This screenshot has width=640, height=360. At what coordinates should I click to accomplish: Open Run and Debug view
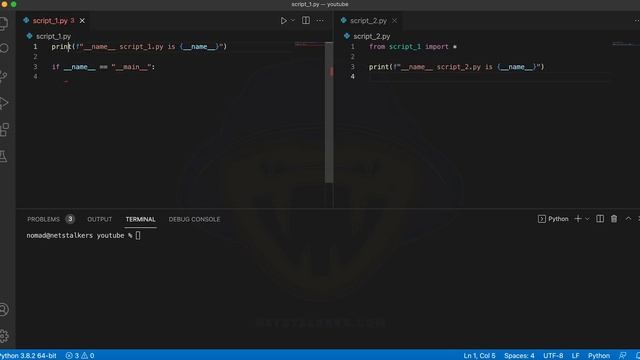pos(4,103)
